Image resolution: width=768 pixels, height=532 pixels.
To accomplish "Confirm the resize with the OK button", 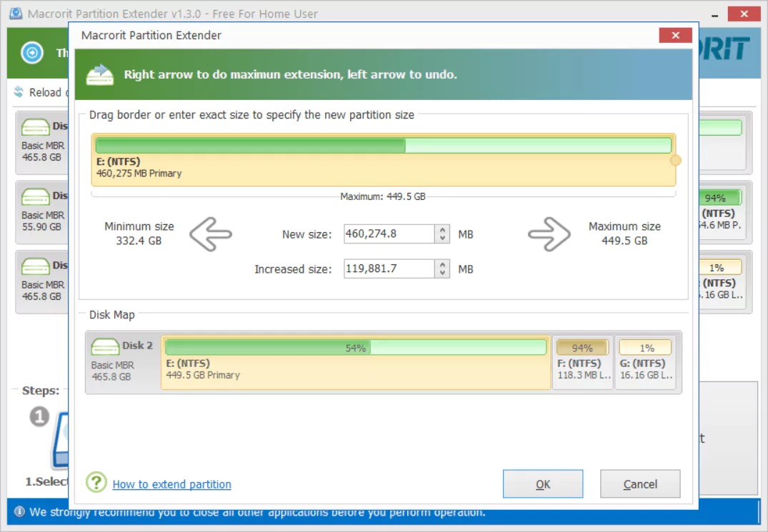I will click(543, 483).
